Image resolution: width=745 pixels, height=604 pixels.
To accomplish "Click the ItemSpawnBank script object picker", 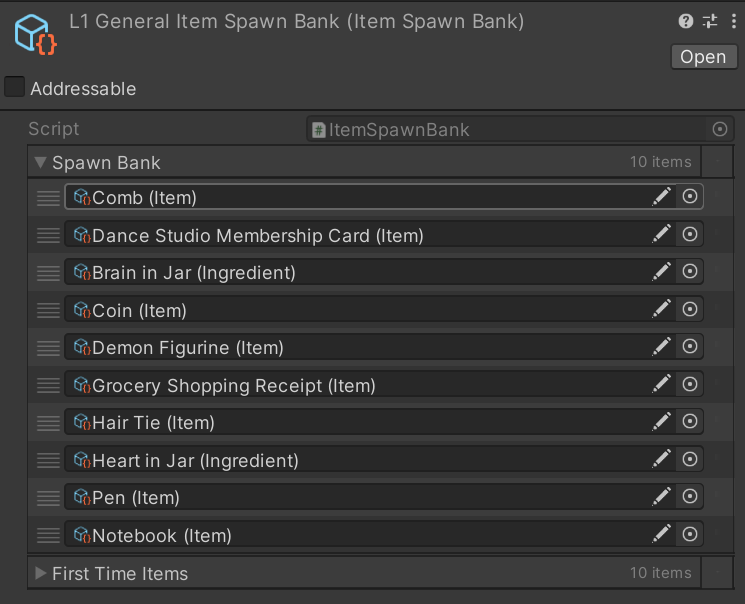I will click(719, 129).
